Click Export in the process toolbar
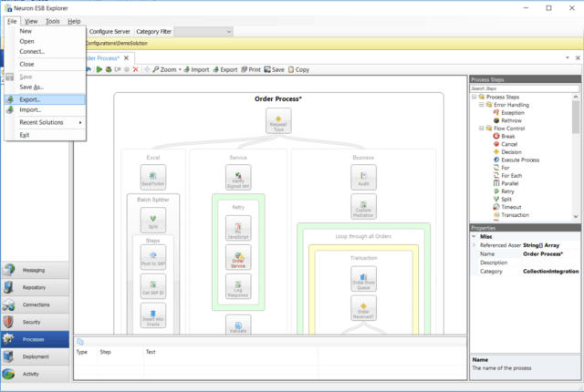 tap(225, 69)
